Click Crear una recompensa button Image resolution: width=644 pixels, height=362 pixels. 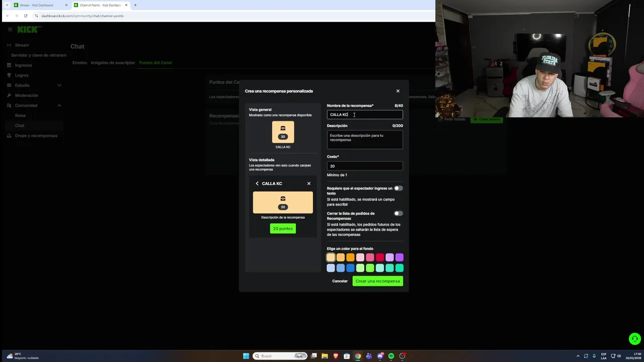click(x=378, y=281)
